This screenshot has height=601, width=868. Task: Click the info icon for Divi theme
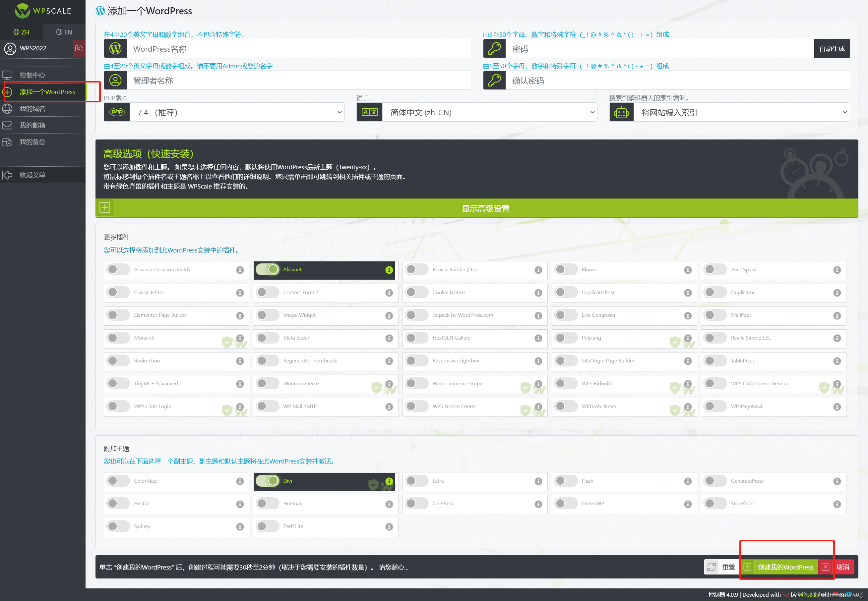click(x=389, y=481)
